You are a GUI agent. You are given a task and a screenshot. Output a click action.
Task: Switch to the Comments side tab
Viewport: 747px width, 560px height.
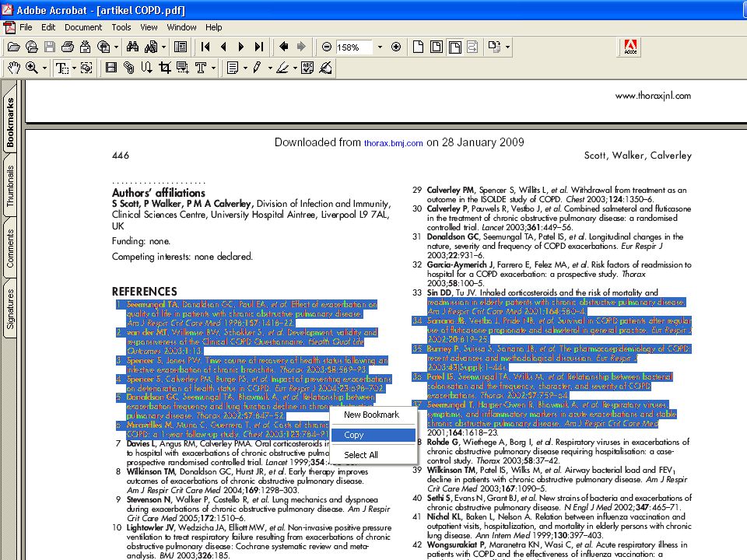pos(10,249)
